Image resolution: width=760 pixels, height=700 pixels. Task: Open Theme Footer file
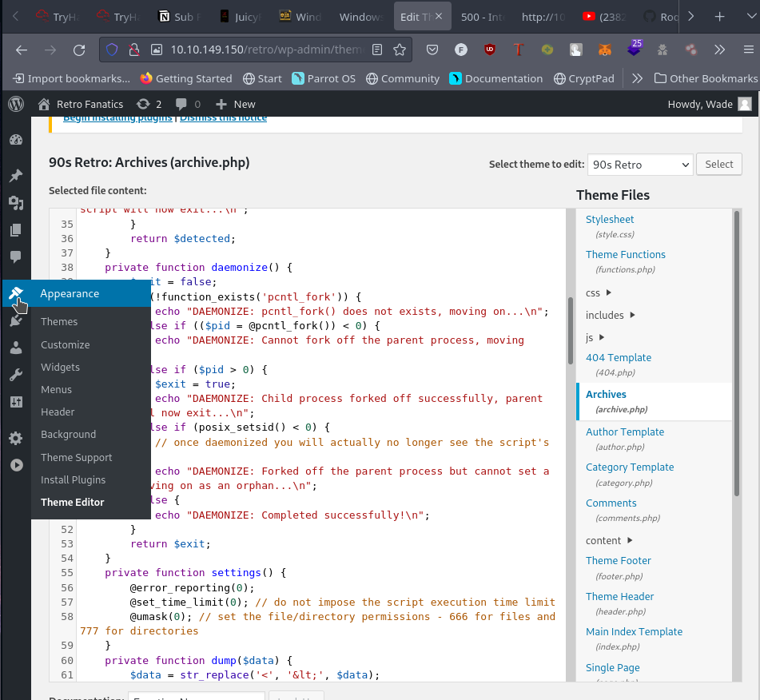coord(619,561)
